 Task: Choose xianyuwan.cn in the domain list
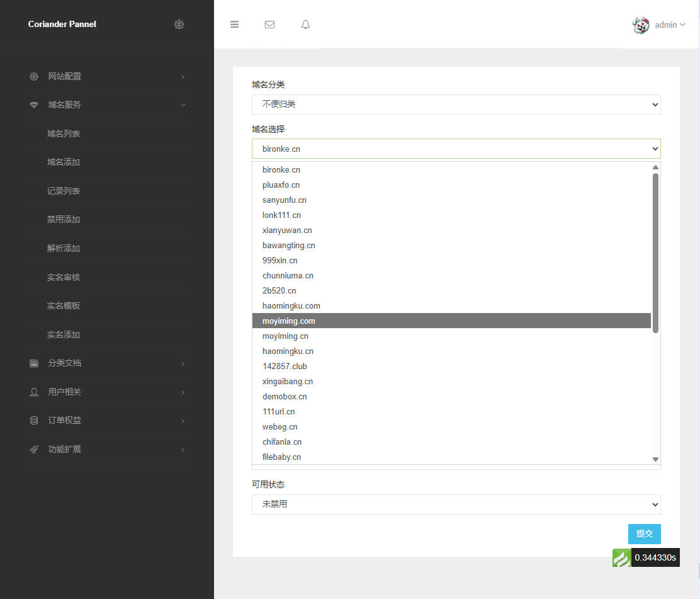pos(287,231)
